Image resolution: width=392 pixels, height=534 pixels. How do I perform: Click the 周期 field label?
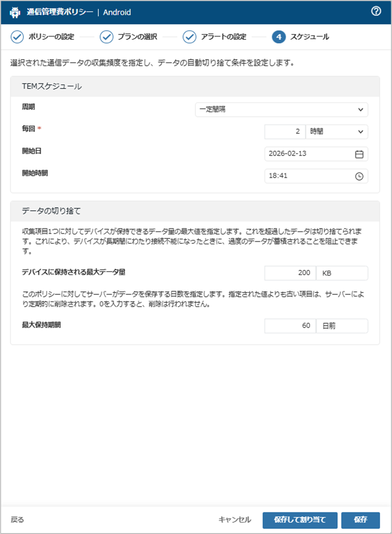pyautogui.click(x=28, y=107)
